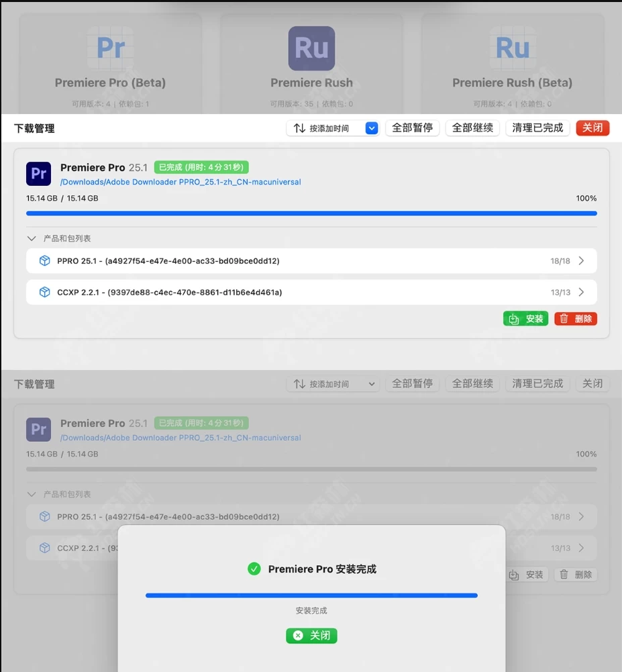622x672 pixels.
Task: Expand the dimmed 13/13 row chevron
Action: 581,548
